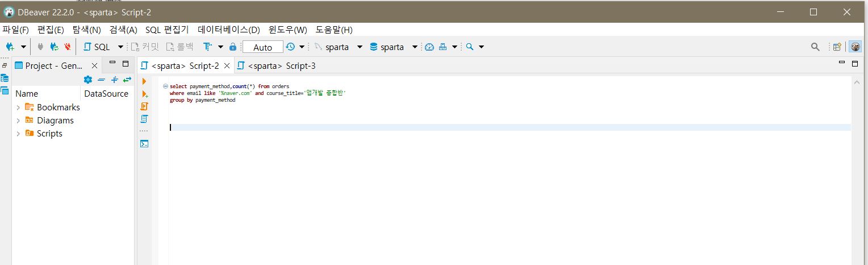The height and width of the screenshot is (265, 868).
Task: Click the 커밋 commit button
Action: [x=145, y=47]
